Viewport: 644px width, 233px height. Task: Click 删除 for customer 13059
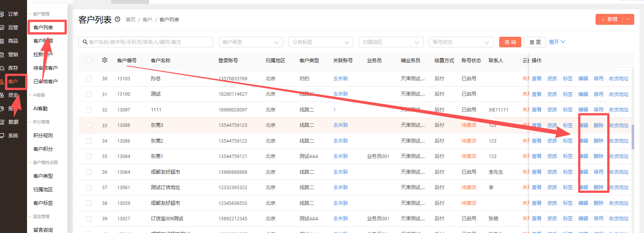[599, 203]
